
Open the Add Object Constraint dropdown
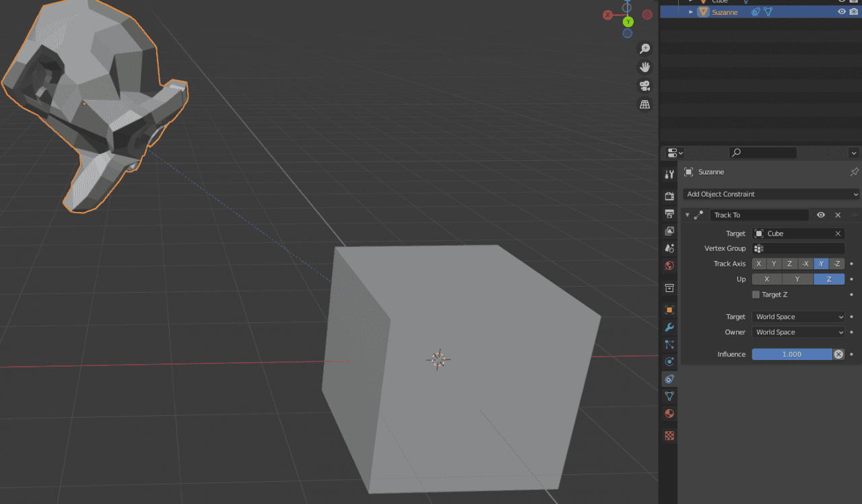tap(770, 194)
